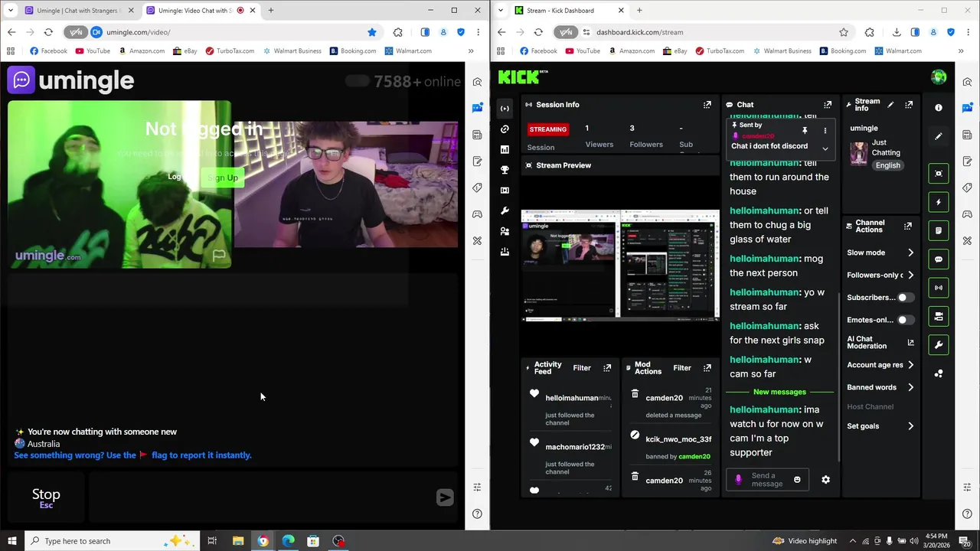Click the flag icon on umingle video
The width and height of the screenshot is (980, 551).
click(219, 255)
